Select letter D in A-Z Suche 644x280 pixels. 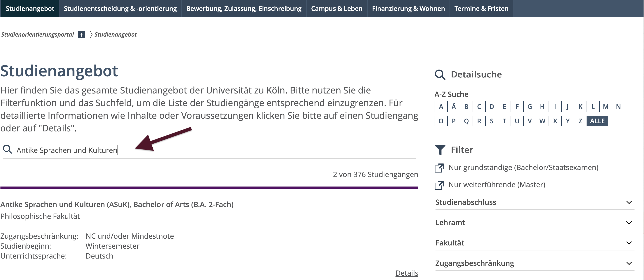click(x=492, y=107)
